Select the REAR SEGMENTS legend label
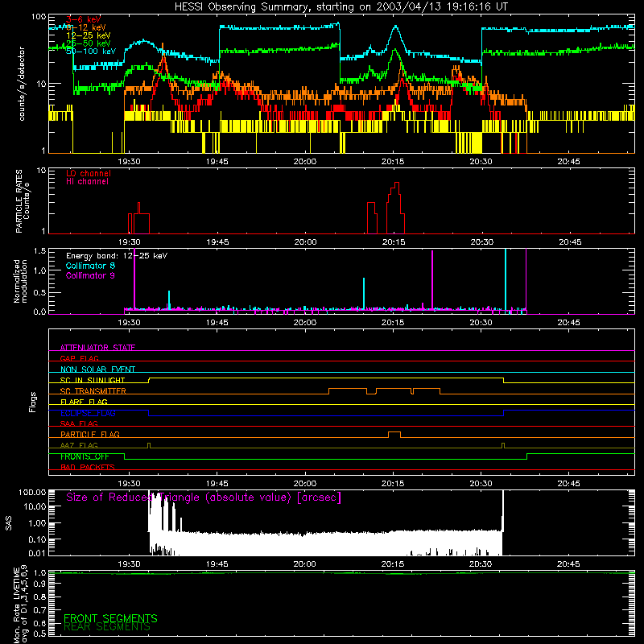 pos(107,627)
